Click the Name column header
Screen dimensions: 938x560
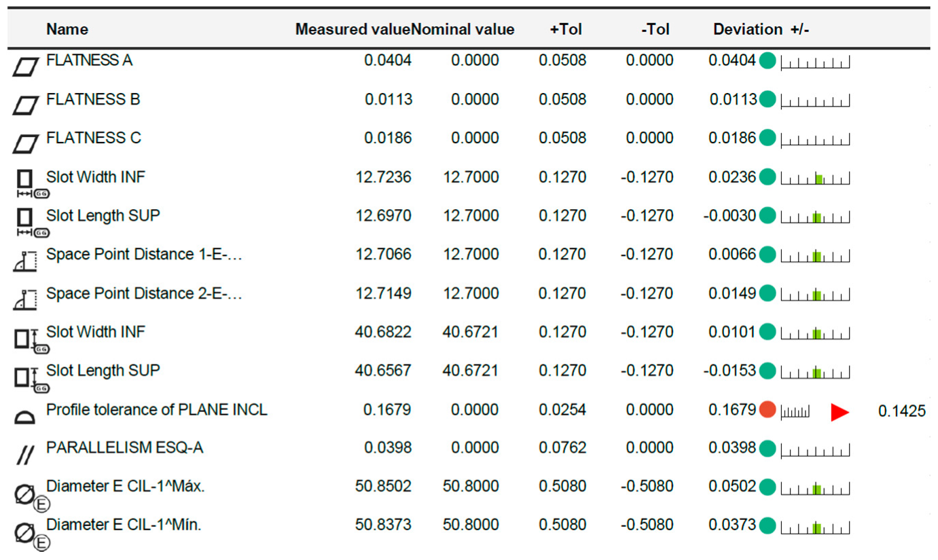[67, 29]
